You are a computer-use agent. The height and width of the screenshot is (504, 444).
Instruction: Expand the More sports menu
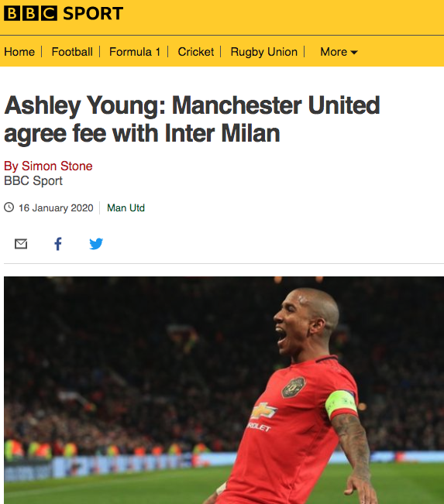[x=339, y=52]
